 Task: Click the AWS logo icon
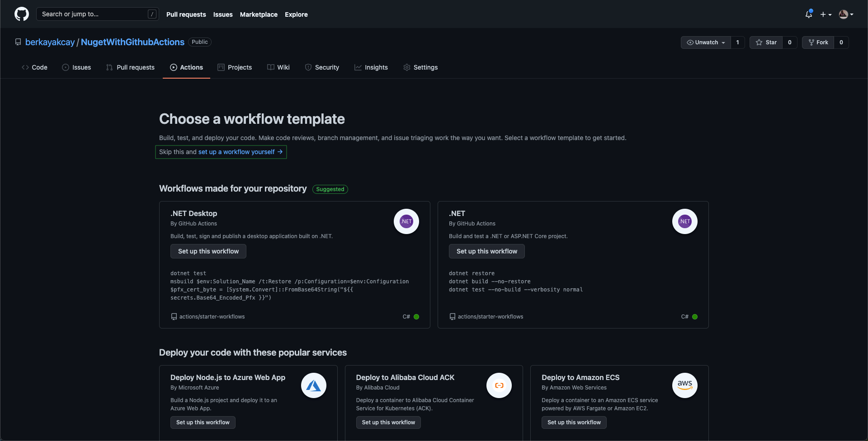pyautogui.click(x=684, y=385)
